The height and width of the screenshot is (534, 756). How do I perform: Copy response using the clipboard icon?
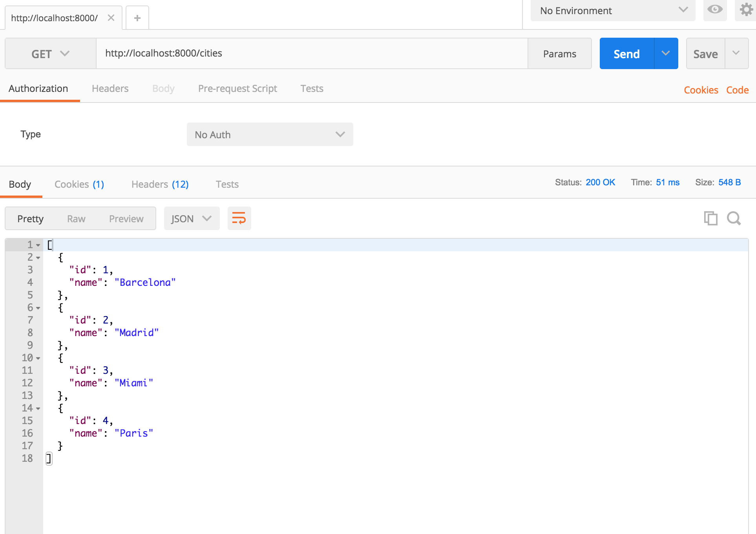pos(710,218)
